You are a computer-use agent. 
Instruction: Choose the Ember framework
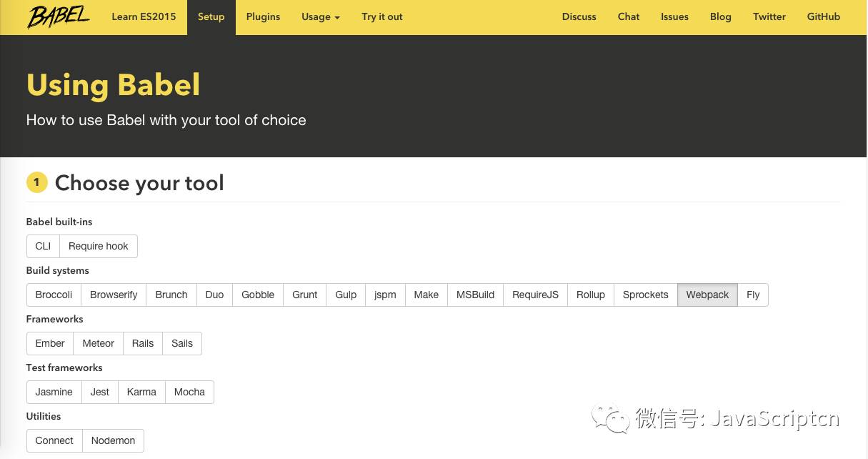50,343
